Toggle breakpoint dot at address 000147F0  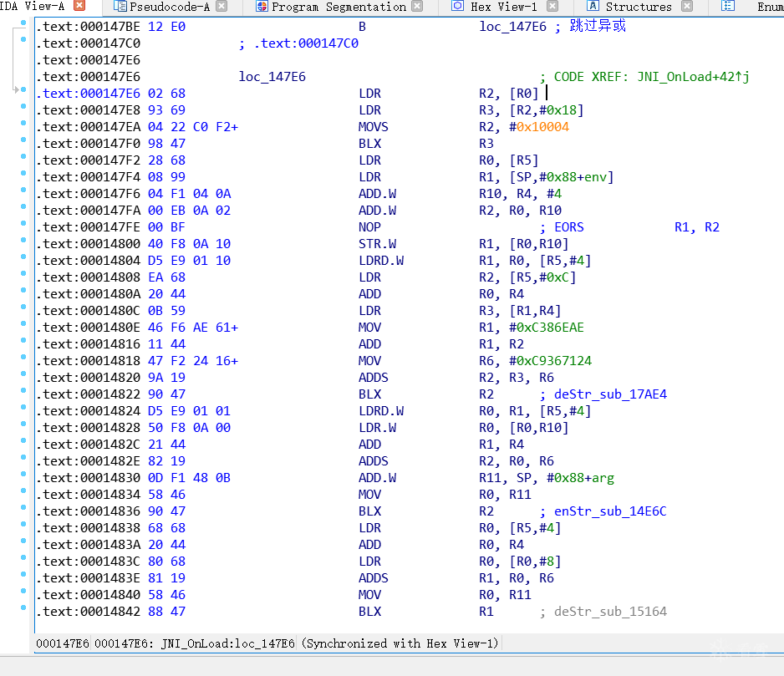point(23,140)
